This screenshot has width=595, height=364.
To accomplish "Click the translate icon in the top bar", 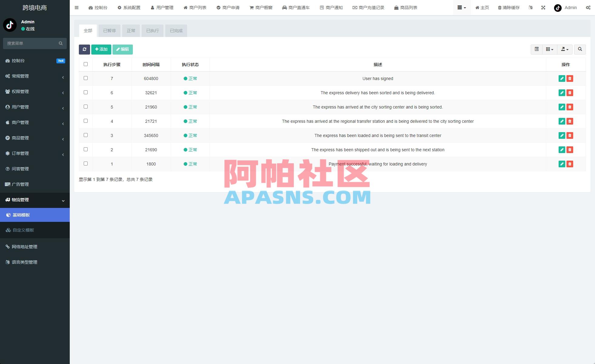I will (530, 8).
